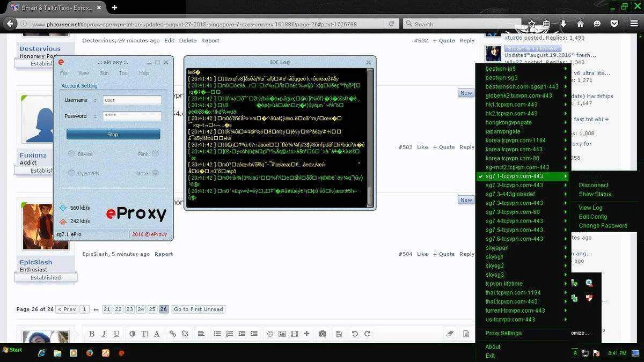Insert an image into the reply

click(282, 334)
